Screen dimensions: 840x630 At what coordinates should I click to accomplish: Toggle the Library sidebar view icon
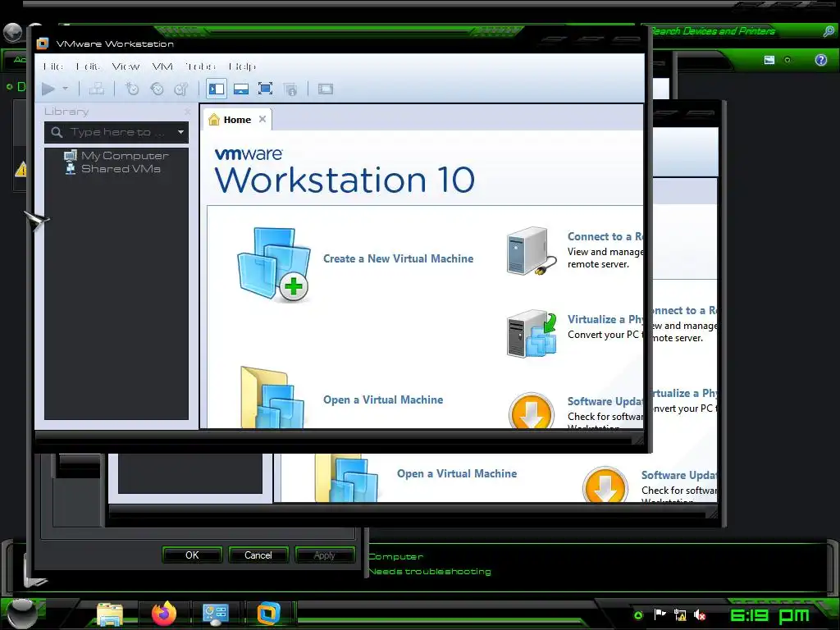(217, 89)
